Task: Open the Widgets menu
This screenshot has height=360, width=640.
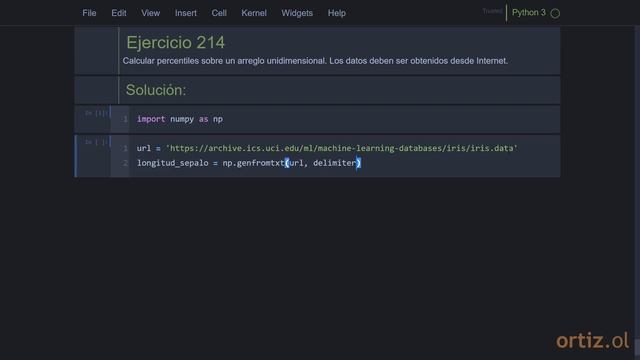Action: tap(297, 13)
